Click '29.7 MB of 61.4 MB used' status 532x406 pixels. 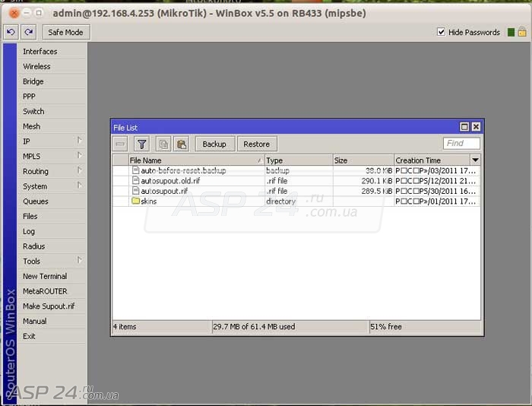254,327
